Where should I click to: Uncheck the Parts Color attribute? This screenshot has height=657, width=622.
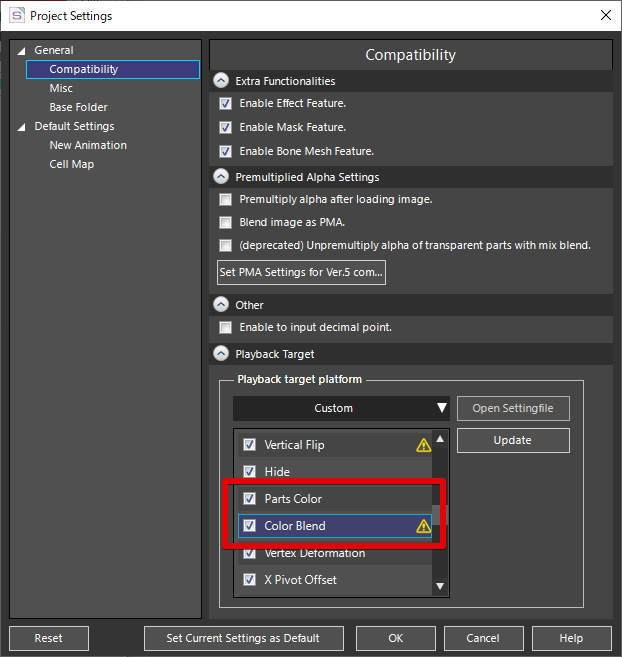click(250, 499)
